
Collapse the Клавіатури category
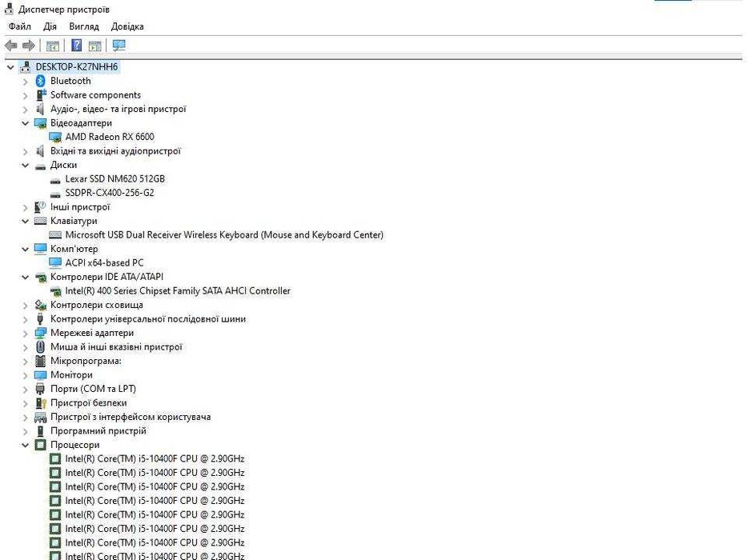tap(26, 221)
